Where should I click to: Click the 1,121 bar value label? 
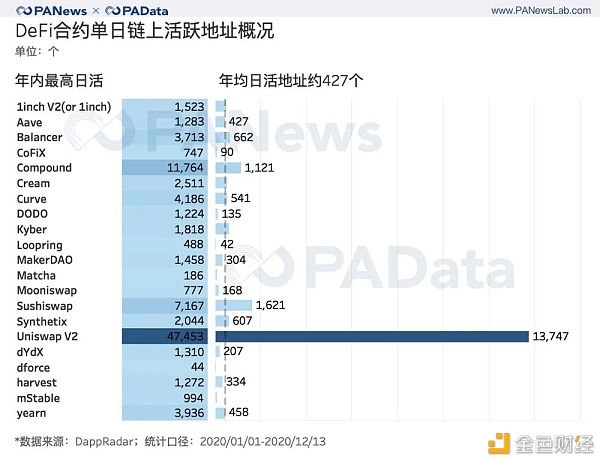(x=259, y=168)
